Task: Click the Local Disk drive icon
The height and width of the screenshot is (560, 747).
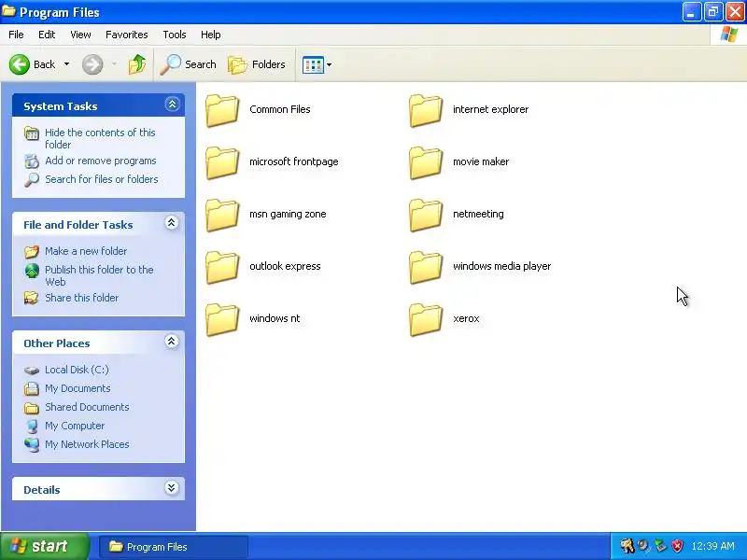Action: point(32,370)
